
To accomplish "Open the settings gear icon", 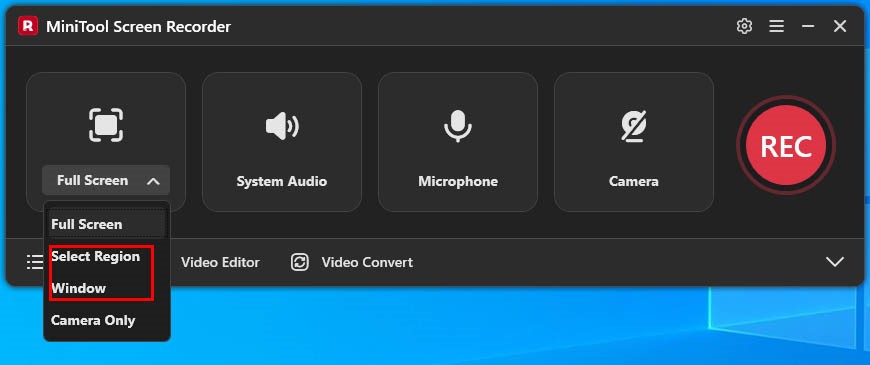I will [744, 26].
